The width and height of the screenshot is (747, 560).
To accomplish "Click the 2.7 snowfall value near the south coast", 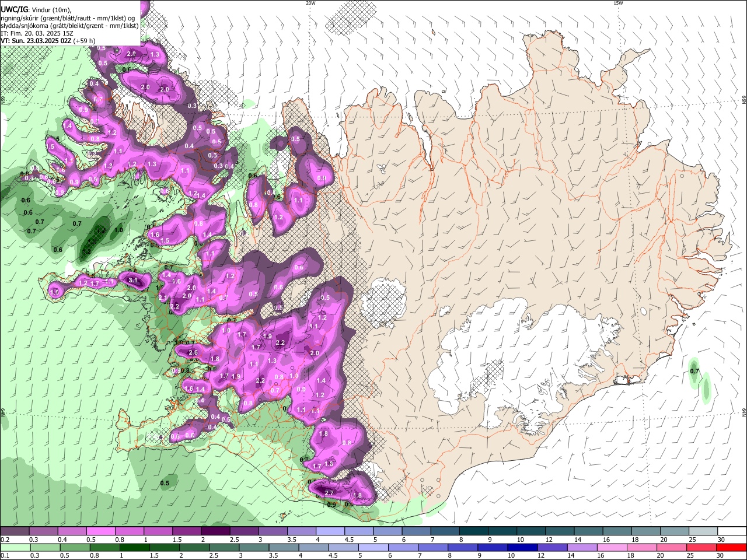I will click(x=329, y=494).
